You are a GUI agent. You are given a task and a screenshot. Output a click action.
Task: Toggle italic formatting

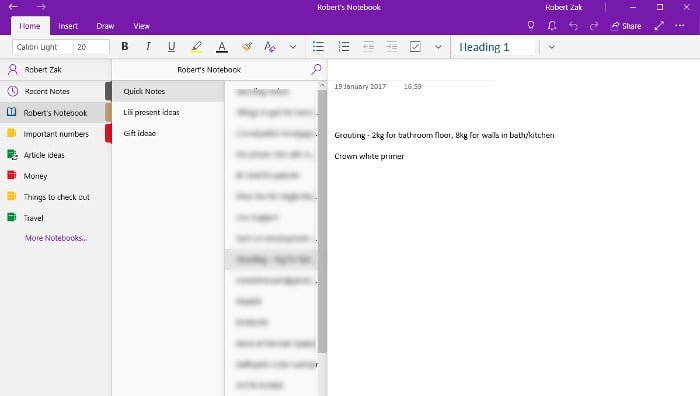click(x=148, y=46)
